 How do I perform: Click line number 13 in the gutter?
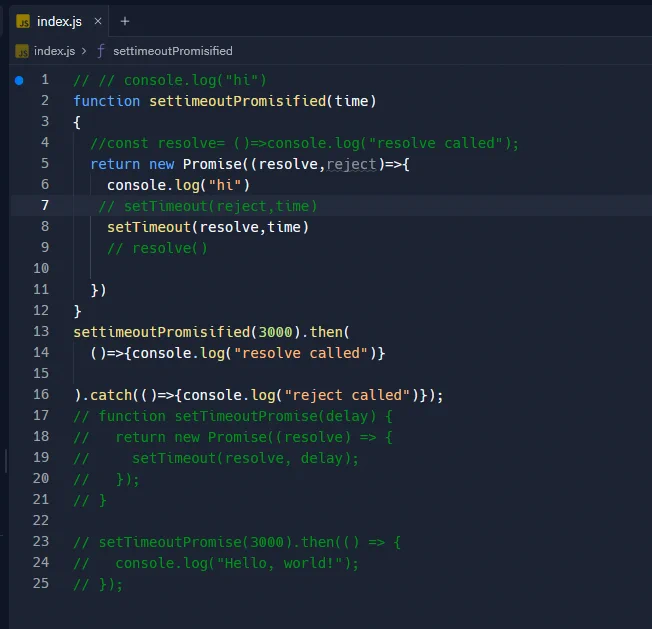(41, 331)
